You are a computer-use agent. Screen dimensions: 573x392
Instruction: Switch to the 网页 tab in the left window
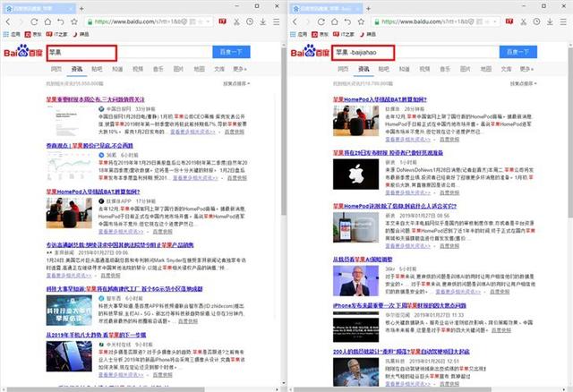56,69
